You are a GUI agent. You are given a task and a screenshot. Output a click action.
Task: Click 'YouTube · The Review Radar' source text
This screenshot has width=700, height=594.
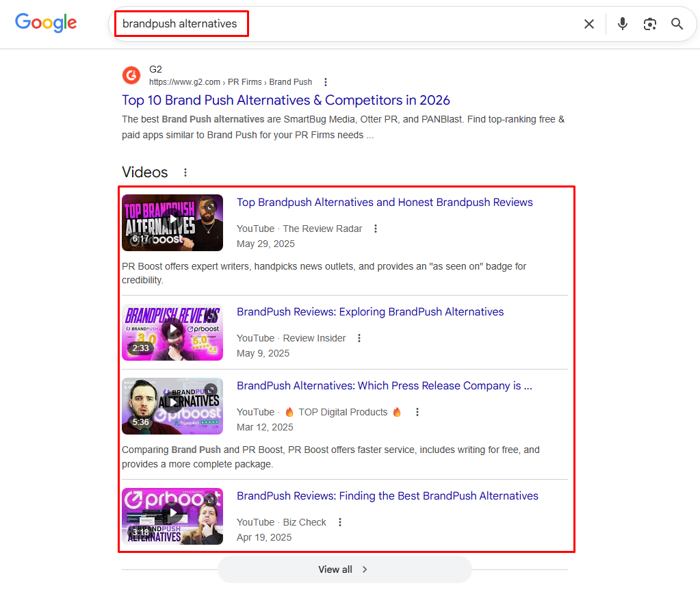(x=299, y=229)
